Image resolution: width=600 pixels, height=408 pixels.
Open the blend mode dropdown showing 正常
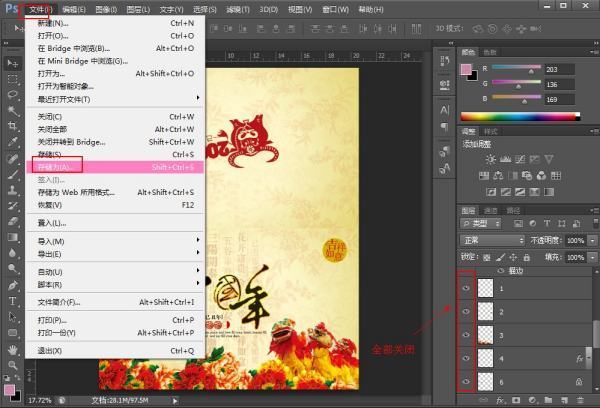[492, 241]
